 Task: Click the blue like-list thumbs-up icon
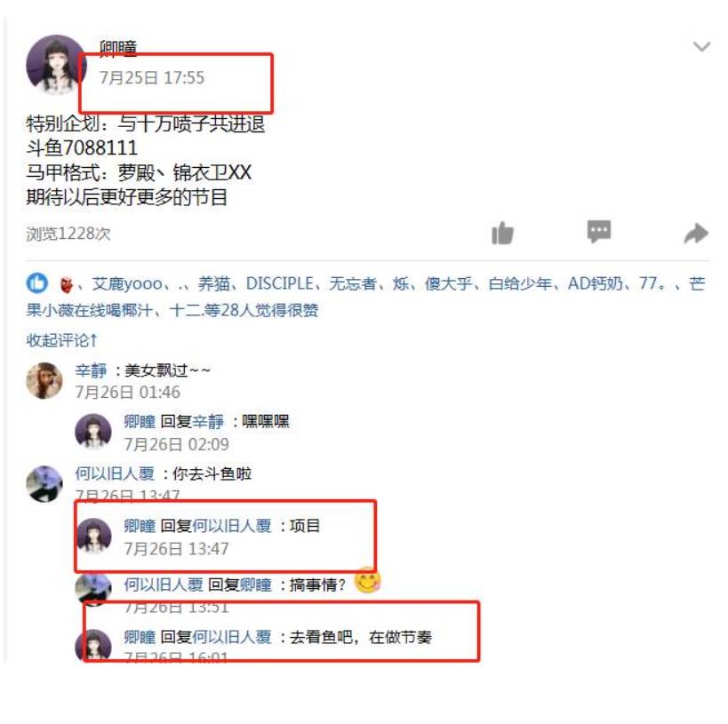(37, 282)
